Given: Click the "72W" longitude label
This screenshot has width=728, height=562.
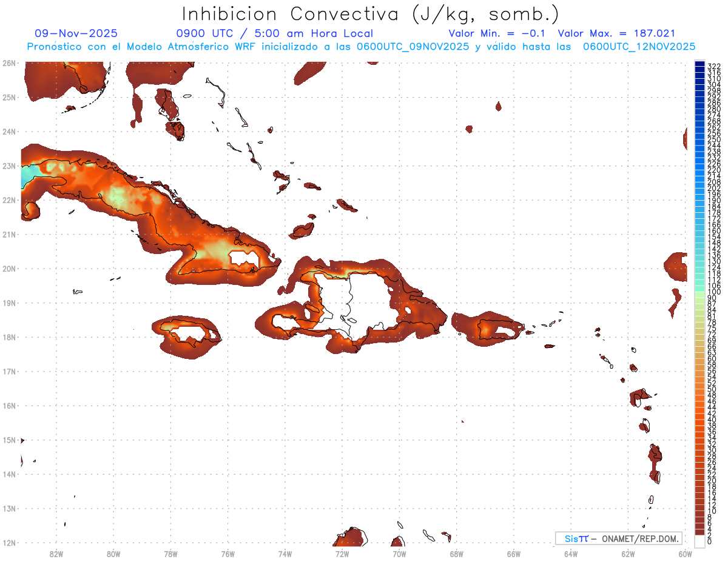Looking at the screenshot, I should [x=342, y=554].
